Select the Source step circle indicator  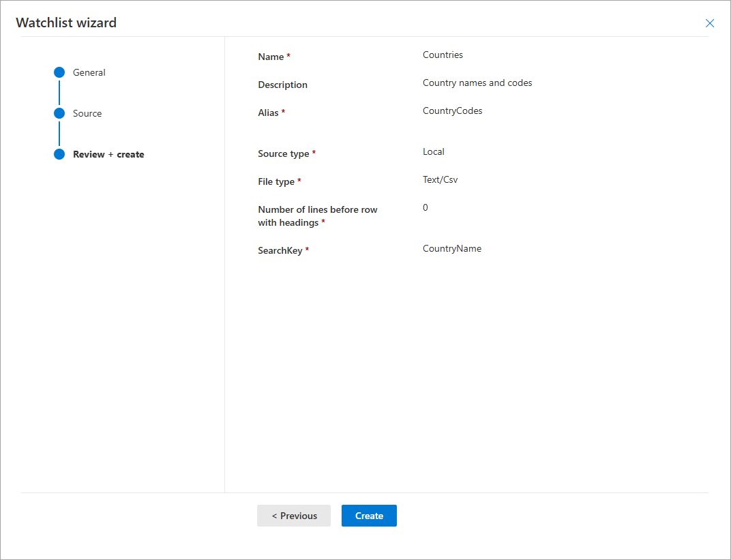(x=59, y=113)
